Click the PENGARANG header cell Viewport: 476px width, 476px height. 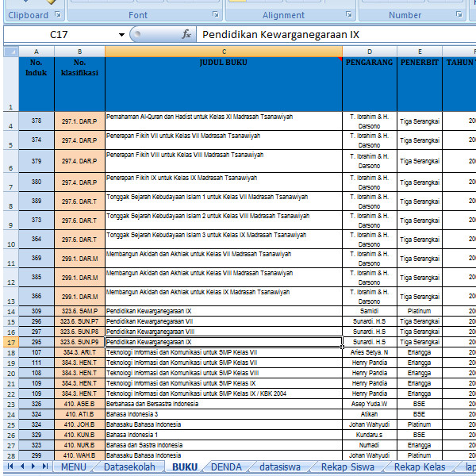point(370,84)
